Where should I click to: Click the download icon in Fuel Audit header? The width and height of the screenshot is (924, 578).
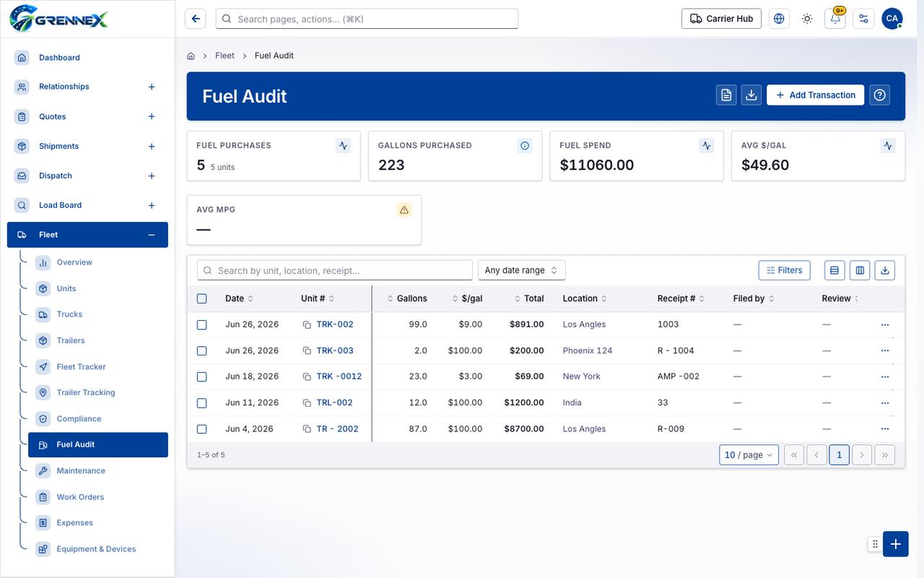751,95
